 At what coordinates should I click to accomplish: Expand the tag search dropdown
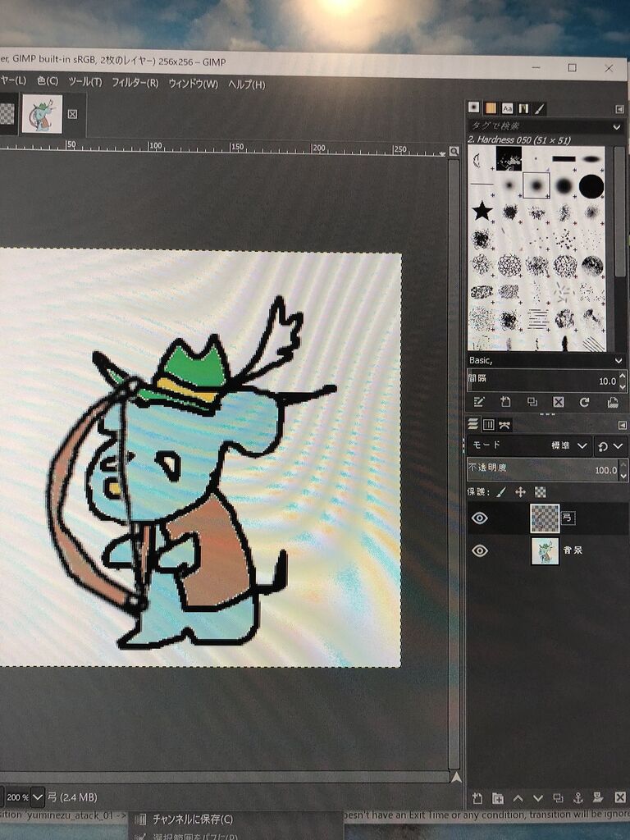(x=617, y=127)
